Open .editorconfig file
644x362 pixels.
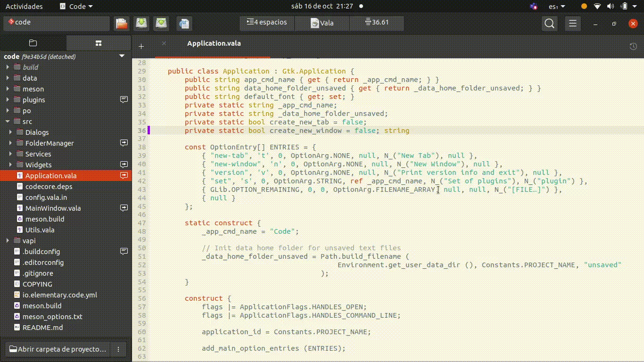[66, 262]
